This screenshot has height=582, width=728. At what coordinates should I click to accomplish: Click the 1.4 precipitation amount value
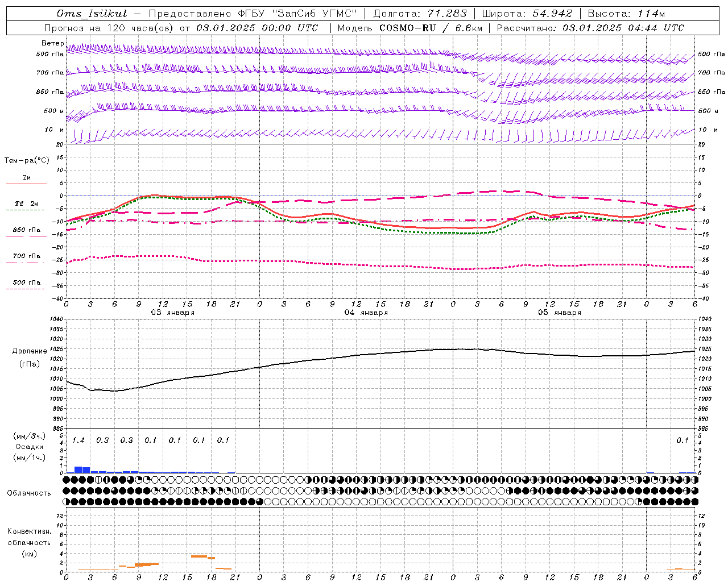tap(78, 440)
